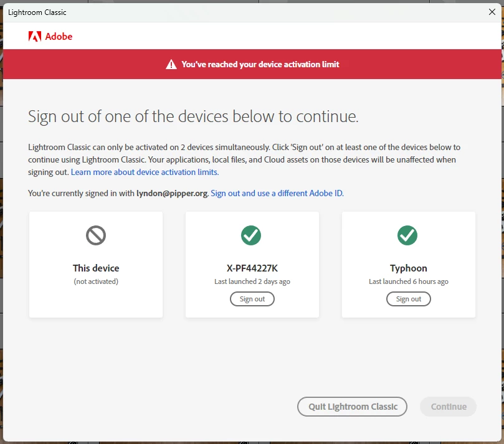Image resolution: width=504 pixels, height=444 pixels.
Task: Click the Lightroom Classic window title
Action: (x=37, y=12)
